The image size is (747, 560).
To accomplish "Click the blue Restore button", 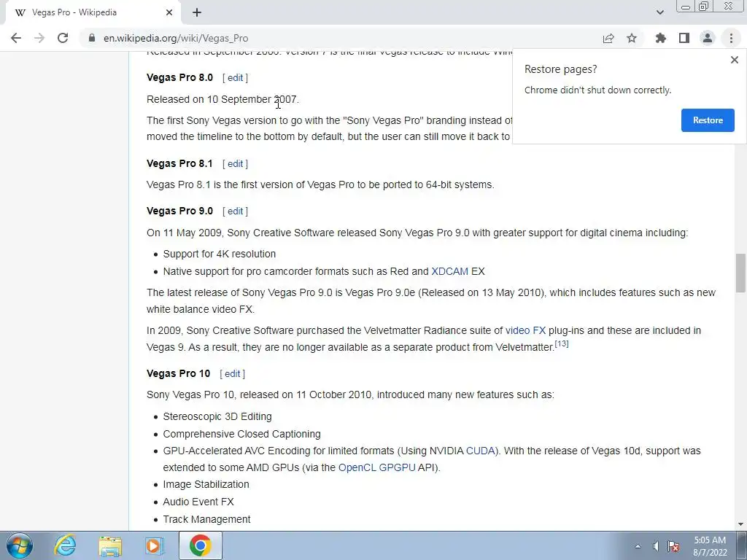I will pyautogui.click(x=708, y=120).
